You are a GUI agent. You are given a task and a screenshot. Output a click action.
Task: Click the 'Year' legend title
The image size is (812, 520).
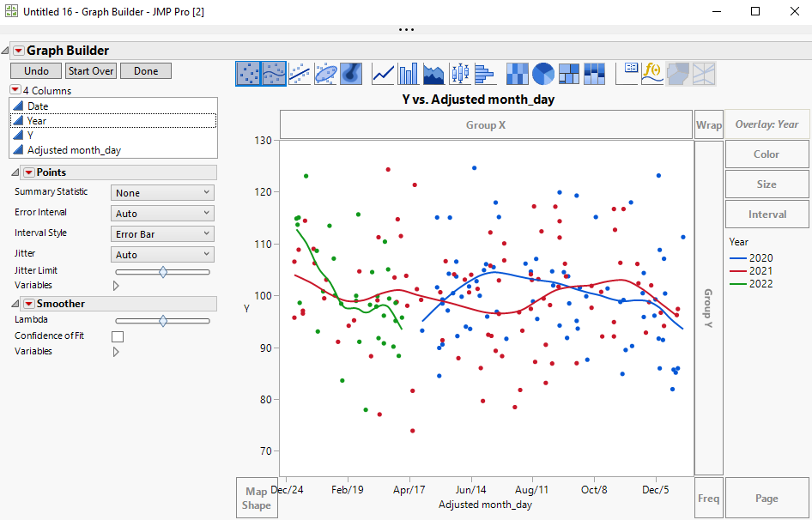coord(738,242)
